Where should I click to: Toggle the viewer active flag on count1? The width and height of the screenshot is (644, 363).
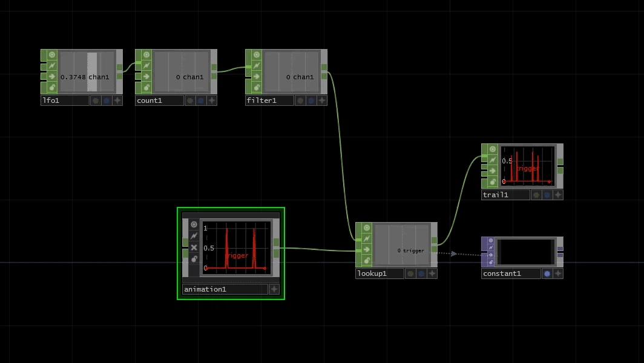click(x=146, y=54)
